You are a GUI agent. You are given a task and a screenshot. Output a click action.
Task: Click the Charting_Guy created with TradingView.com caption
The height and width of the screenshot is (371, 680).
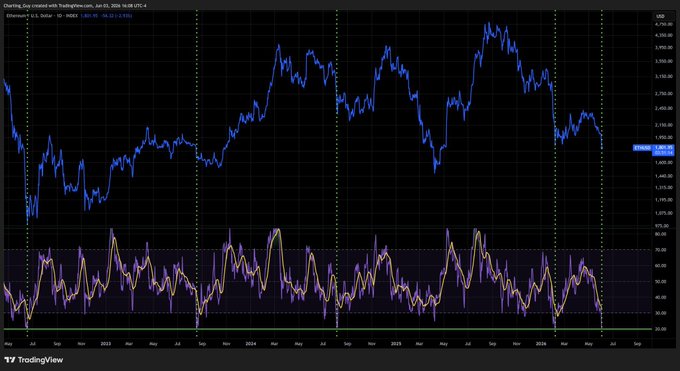click(x=75, y=6)
